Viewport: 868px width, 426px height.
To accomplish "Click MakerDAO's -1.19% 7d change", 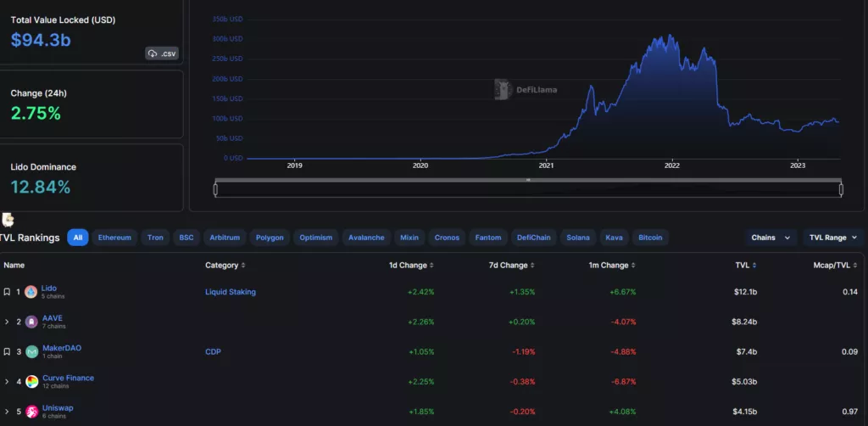I will coord(522,352).
